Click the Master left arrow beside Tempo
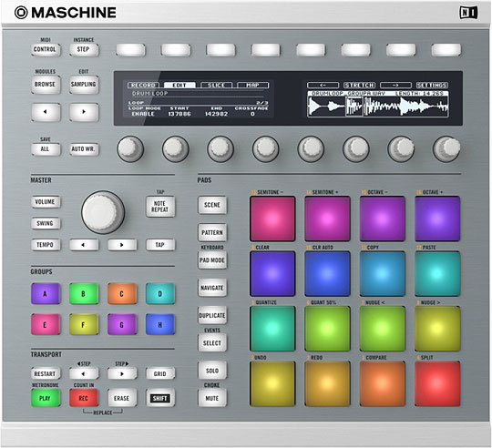492x448 pixels. (x=84, y=245)
